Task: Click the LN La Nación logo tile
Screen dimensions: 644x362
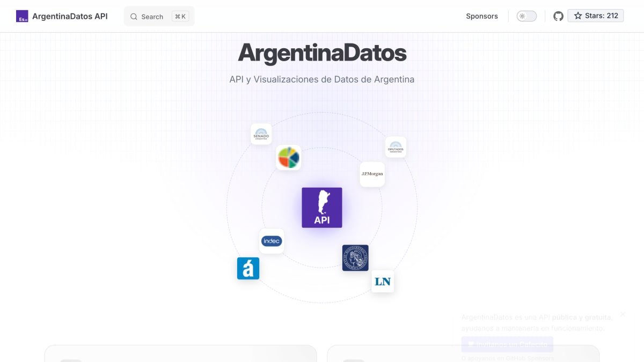Action: coord(383,282)
